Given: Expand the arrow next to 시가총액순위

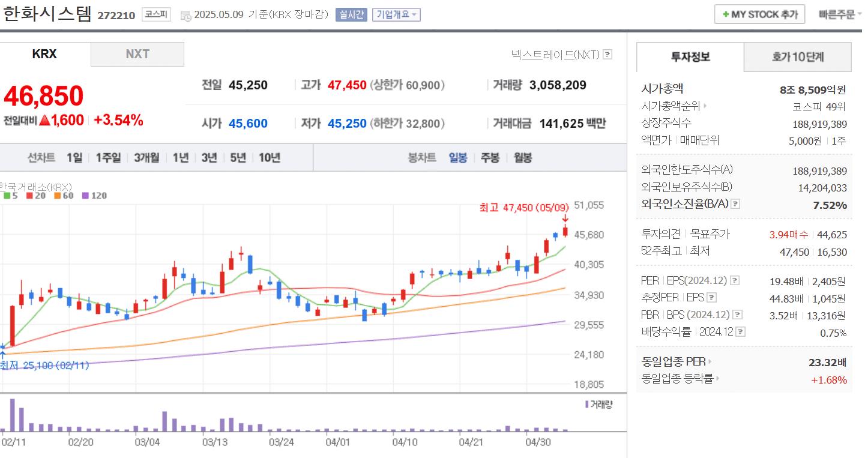Looking at the screenshot, I should tap(705, 106).
